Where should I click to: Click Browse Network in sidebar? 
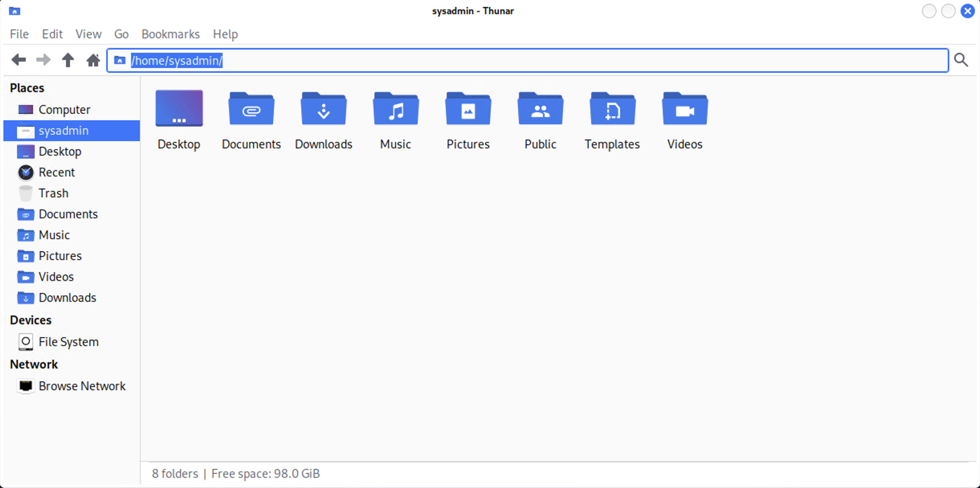[x=82, y=386]
